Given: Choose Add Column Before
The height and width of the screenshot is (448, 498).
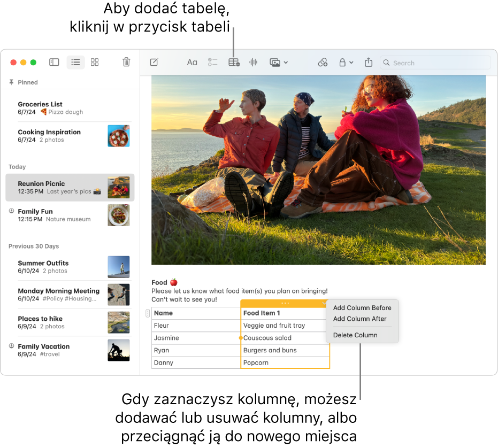Looking at the screenshot, I should [x=362, y=308].
